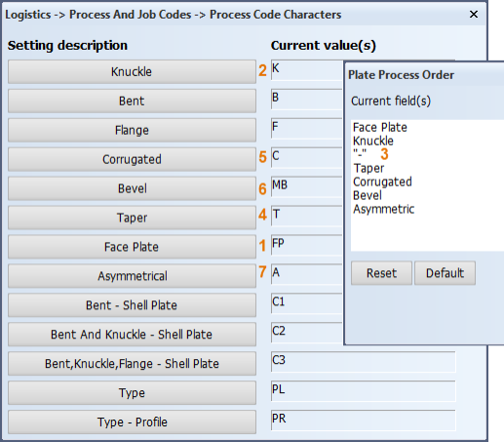Select the Type - Profile button
The width and height of the screenshot is (504, 442).
[132, 422]
